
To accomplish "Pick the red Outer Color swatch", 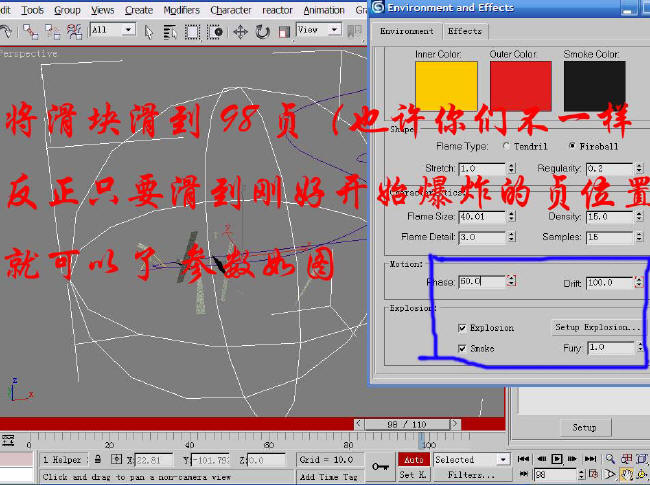I will (x=521, y=86).
